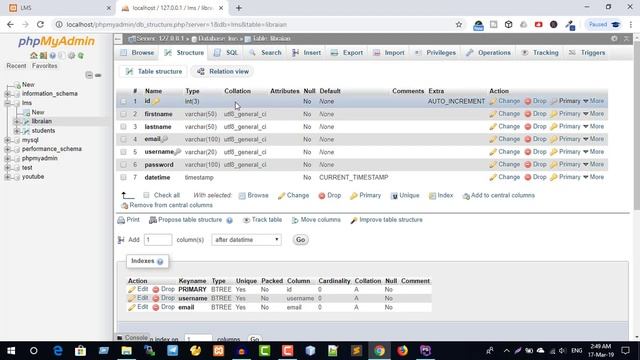Screen dimensions: 640x360
Task: Toggle the Check all checkbox
Action: 146,195
